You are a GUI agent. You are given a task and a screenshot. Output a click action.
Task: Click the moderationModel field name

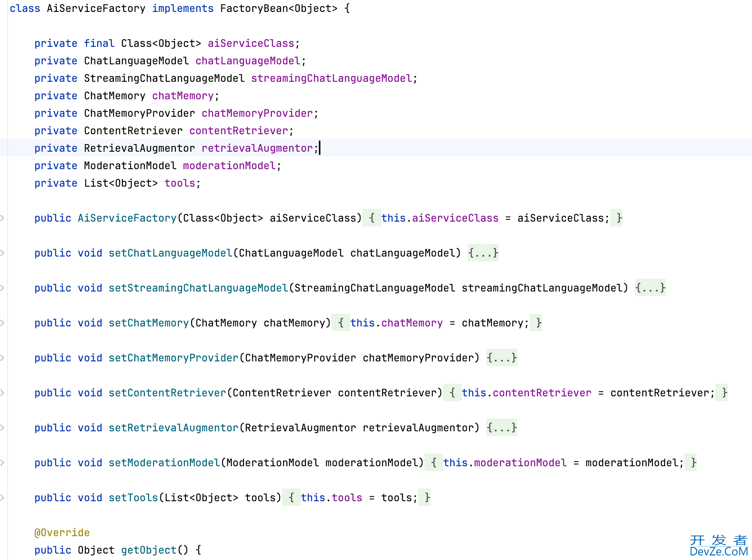(x=229, y=166)
